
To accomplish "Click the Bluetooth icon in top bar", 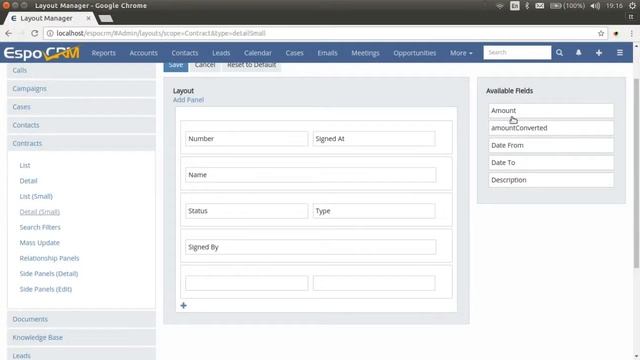I will coord(527,6).
